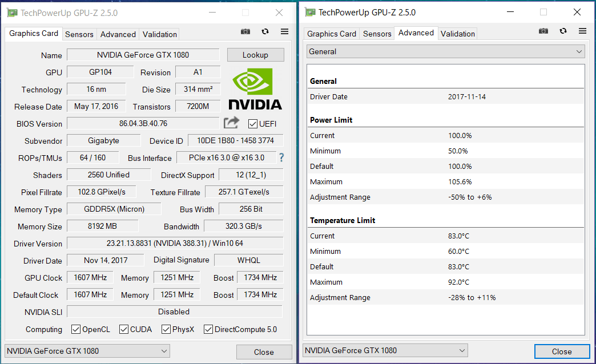This screenshot has width=596, height=364.
Task: Click the Driver Version field
Action: (x=175, y=243)
